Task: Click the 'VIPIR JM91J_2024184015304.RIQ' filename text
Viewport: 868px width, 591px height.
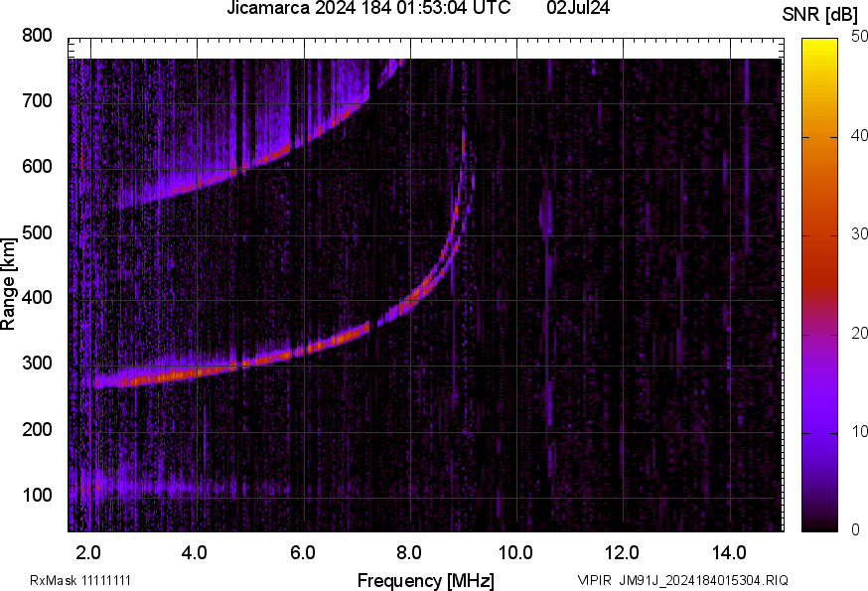Action: click(x=682, y=580)
